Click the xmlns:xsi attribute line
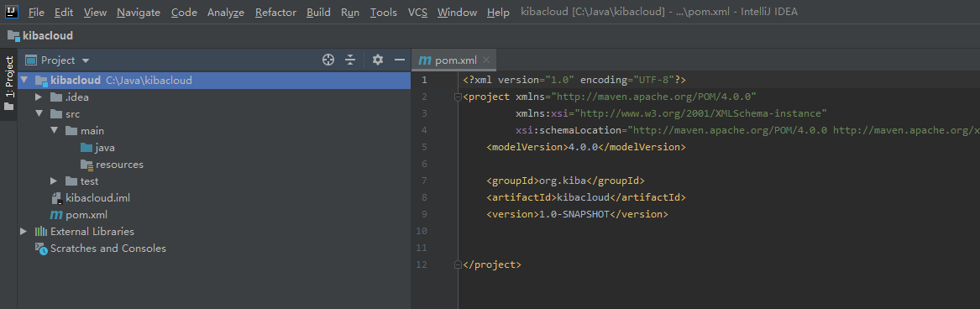980x309 pixels. 671,114
